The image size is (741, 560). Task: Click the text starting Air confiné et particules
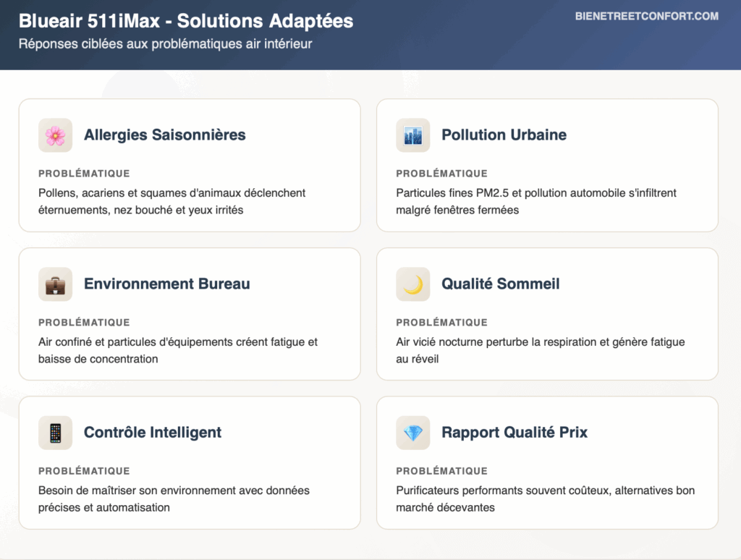[178, 350]
